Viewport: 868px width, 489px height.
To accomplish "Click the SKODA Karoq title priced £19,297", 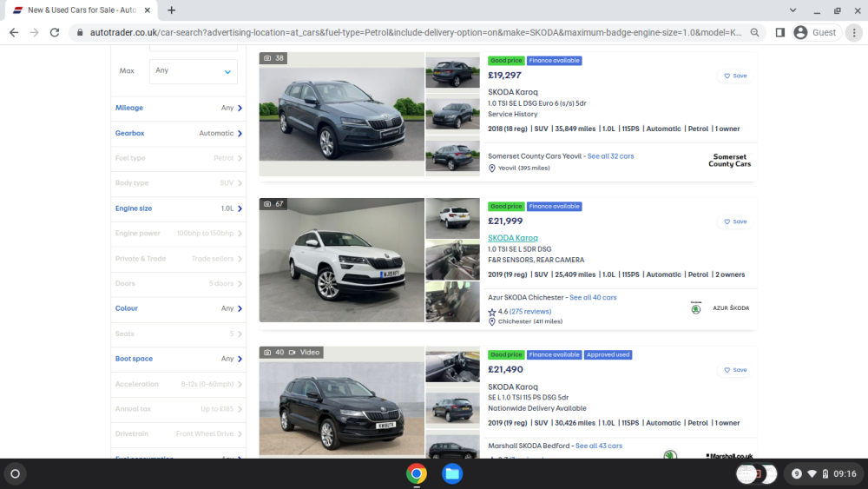I will pos(513,92).
